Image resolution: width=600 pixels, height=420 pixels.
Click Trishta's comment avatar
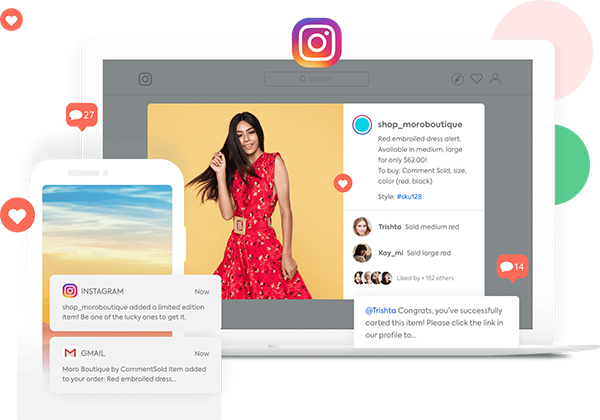pos(362,227)
